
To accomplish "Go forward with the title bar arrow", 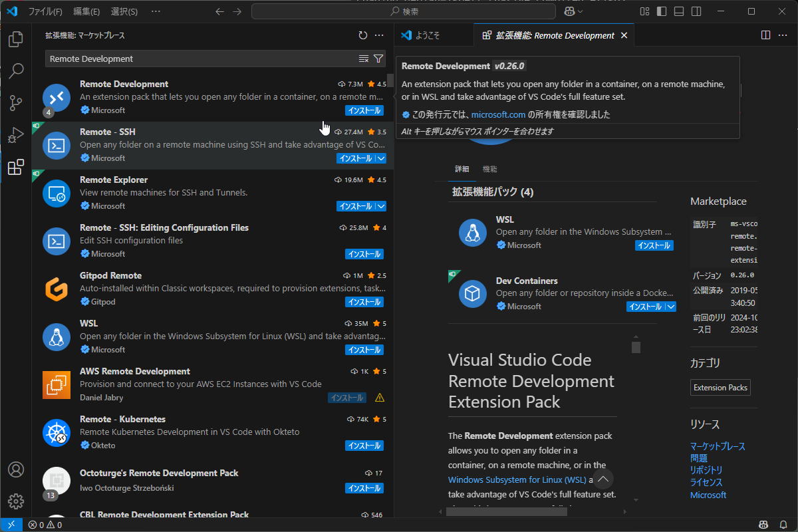I will (237, 11).
